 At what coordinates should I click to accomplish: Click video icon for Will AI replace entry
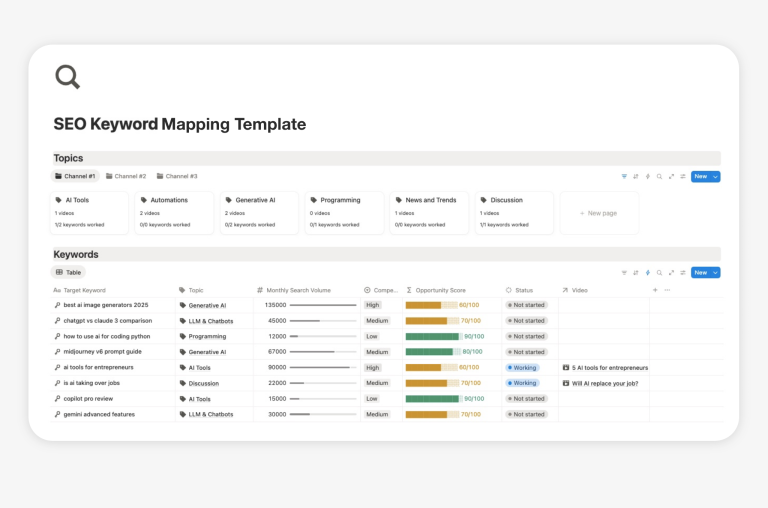point(566,383)
